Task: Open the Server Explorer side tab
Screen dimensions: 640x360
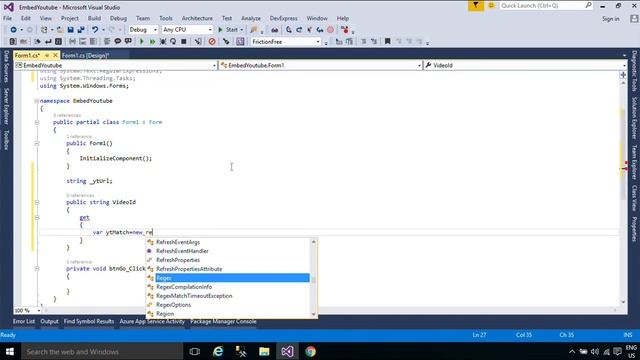Action: coord(6,106)
